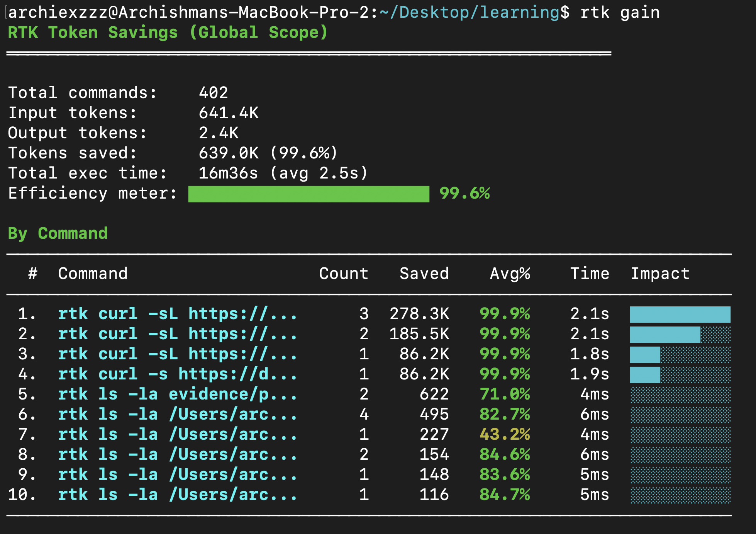The image size is (756, 534).
Task: Click the impact bar for row 4
Action: 645,374
